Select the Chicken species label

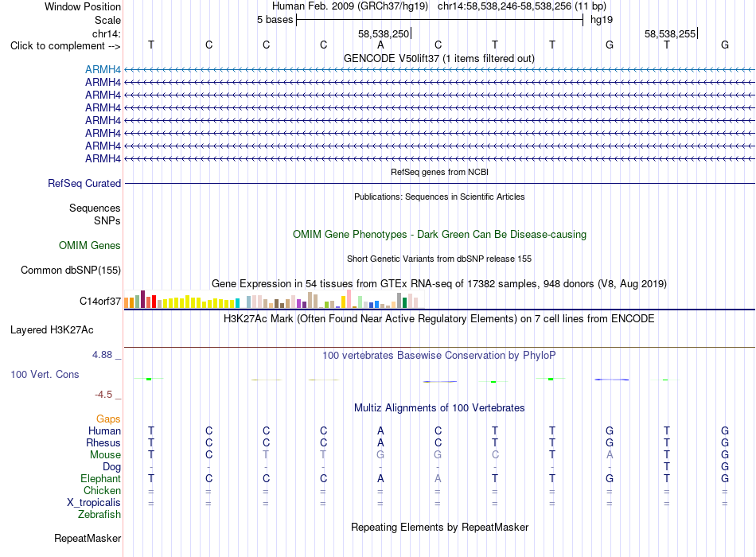[x=102, y=490]
